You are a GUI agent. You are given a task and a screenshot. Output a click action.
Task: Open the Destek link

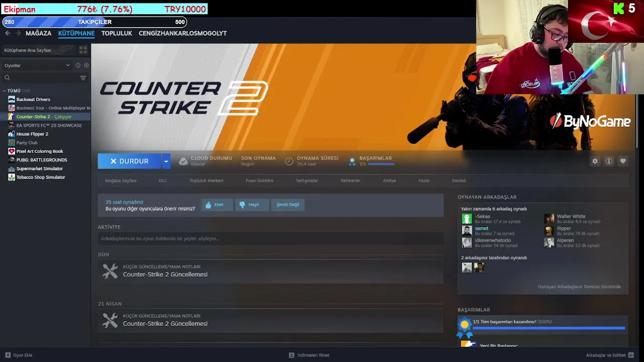(459, 180)
